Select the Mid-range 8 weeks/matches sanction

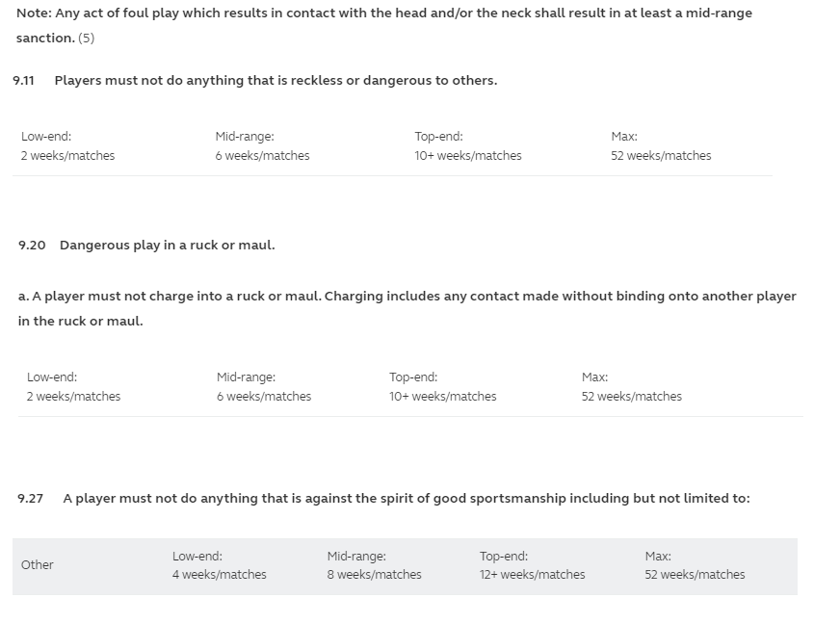click(x=374, y=565)
